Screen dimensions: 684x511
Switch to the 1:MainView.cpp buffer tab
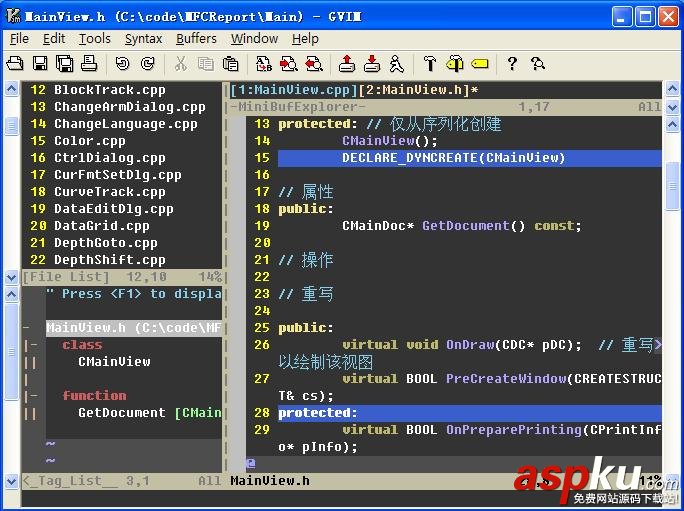[294, 90]
